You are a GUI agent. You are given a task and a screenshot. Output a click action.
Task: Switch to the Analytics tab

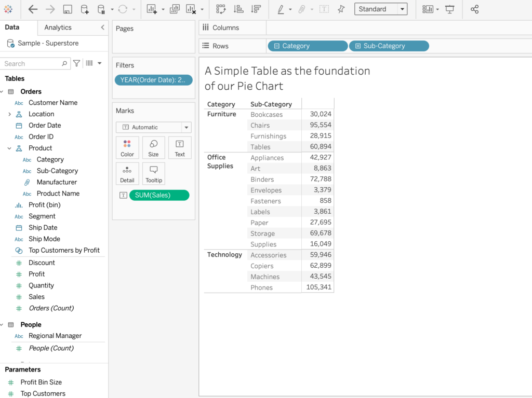click(58, 28)
